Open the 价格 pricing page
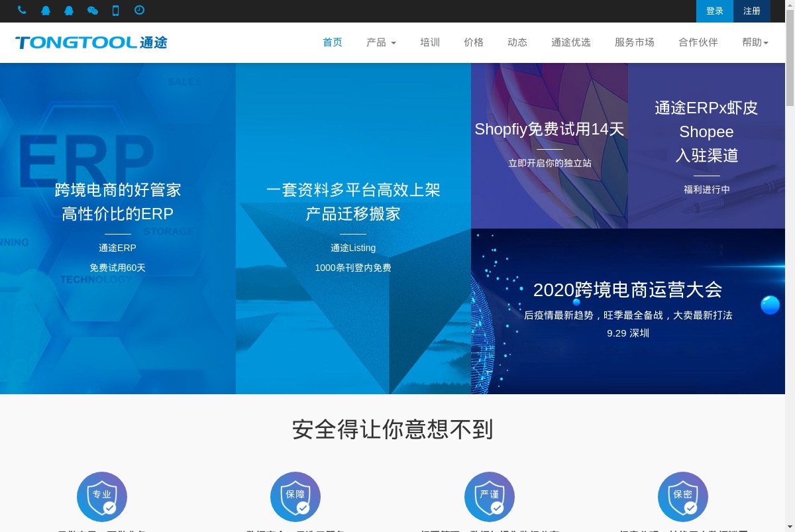 (x=474, y=42)
